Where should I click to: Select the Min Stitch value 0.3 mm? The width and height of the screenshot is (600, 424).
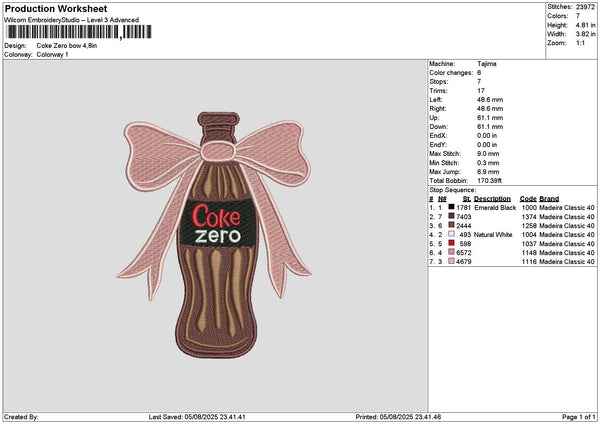[x=488, y=163]
